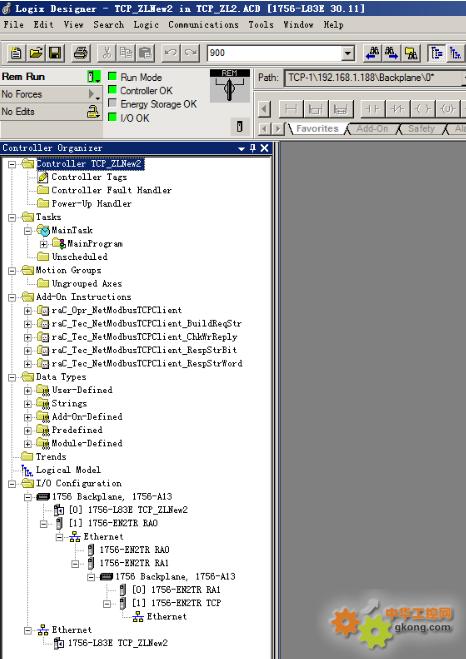Open the search text dropdown arrow
The width and height of the screenshot is (466, 659).
pos(348,53)
